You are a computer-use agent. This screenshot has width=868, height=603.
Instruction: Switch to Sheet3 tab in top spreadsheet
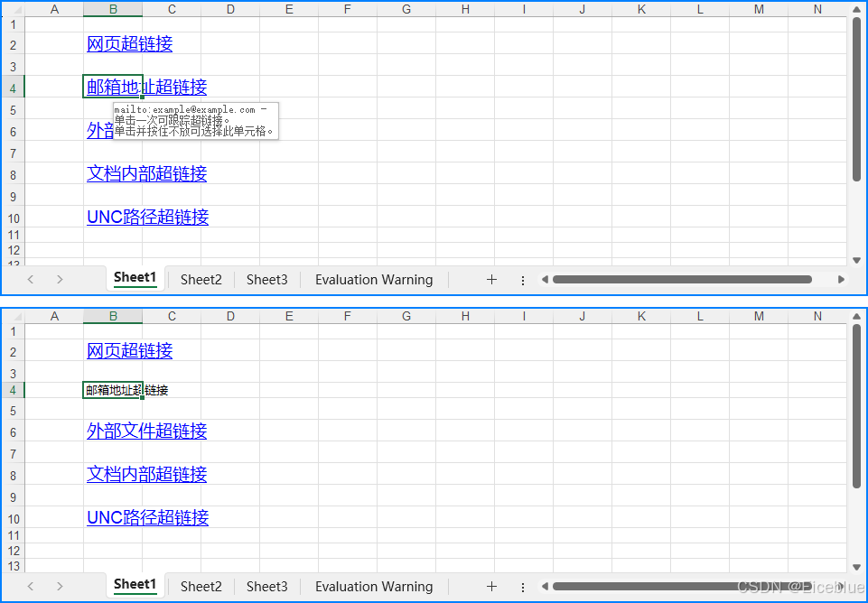tap(266, 279)
